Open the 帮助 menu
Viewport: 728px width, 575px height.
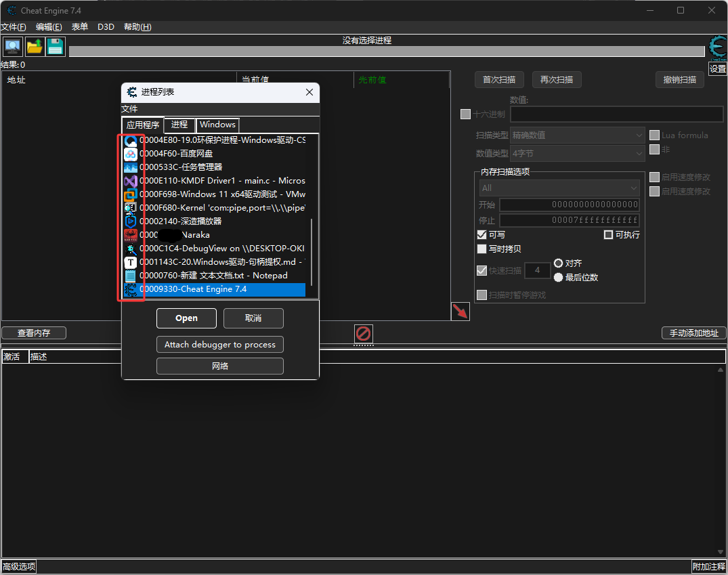pos(137,27)
